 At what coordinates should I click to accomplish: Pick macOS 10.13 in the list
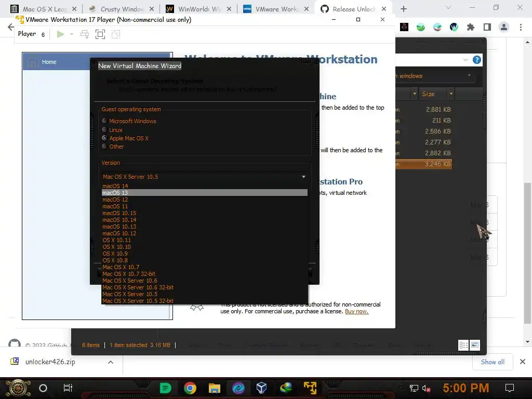[205, 227]
